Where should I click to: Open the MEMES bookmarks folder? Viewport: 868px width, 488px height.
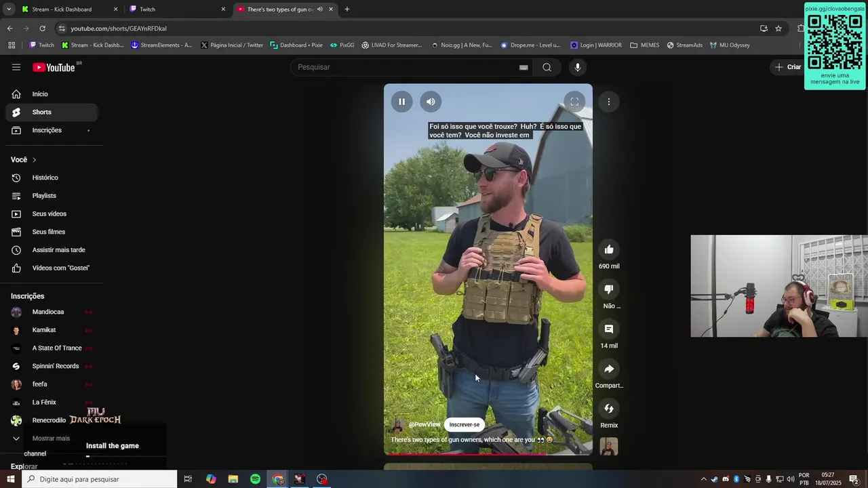(x=644, y=45)
